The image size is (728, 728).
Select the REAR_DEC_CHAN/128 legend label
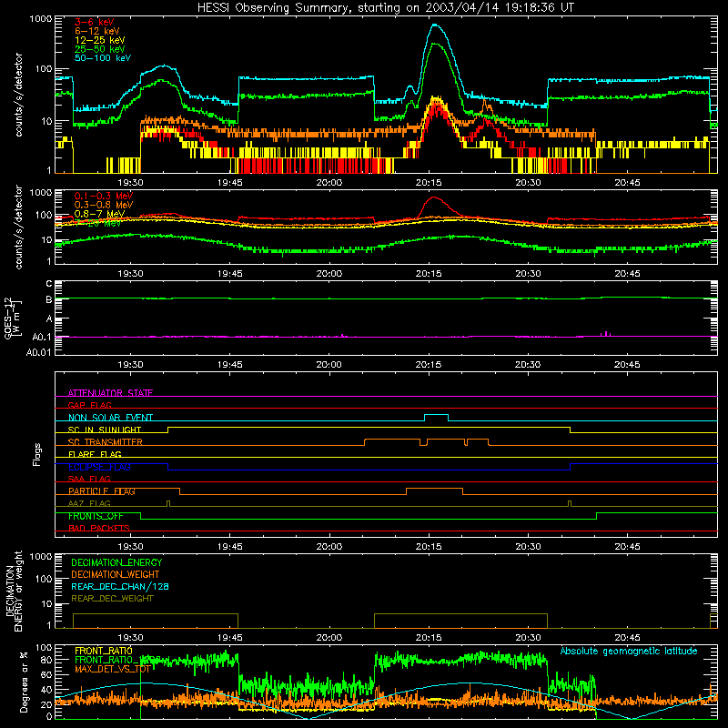(120, 586)
